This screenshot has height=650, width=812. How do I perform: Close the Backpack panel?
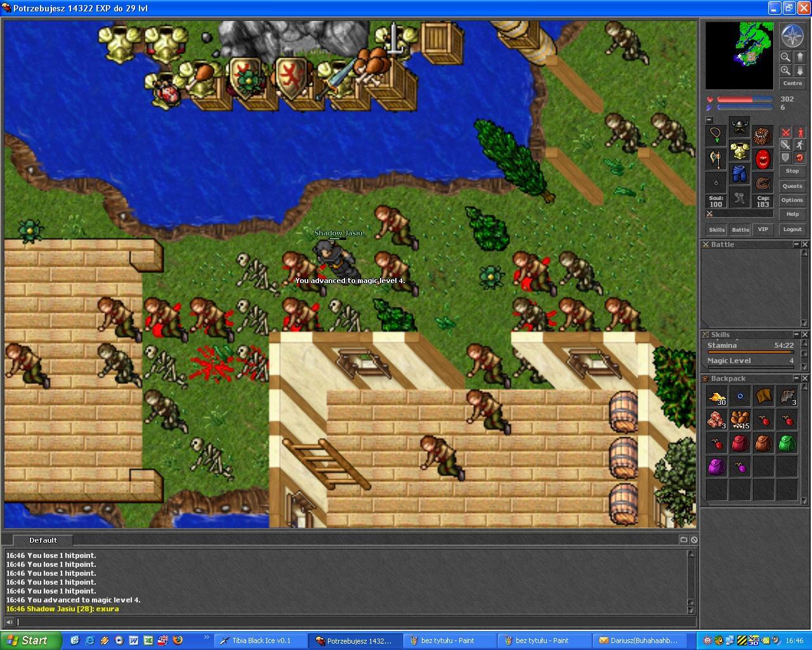[x=805, y=378]
